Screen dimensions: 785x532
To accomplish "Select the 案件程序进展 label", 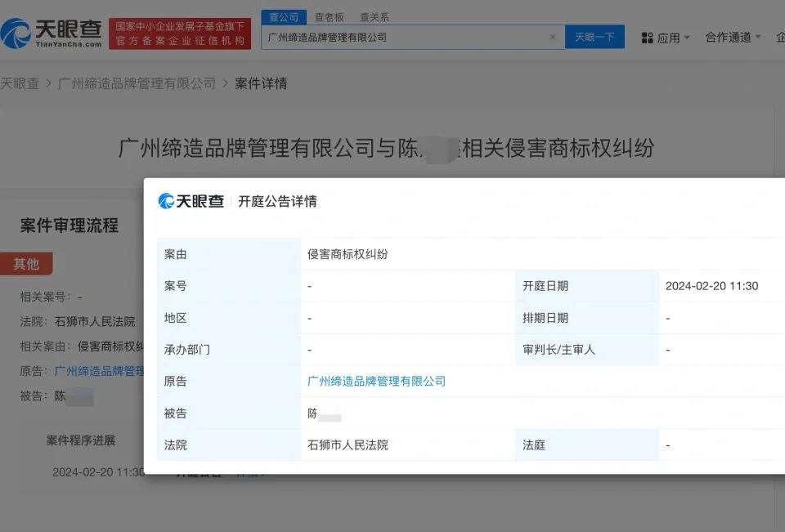I will (81, 440).
